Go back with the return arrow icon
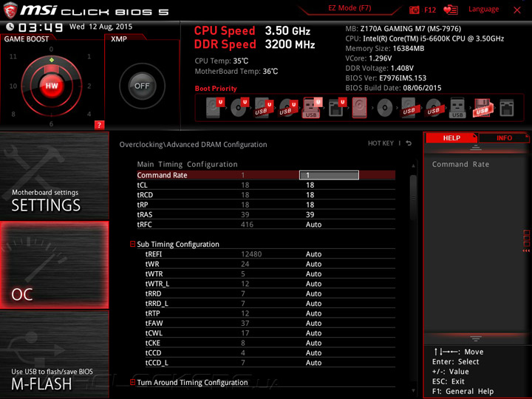The height and width of the screenshot is (399, 532). pyautogui.click(x=409, y=143)
